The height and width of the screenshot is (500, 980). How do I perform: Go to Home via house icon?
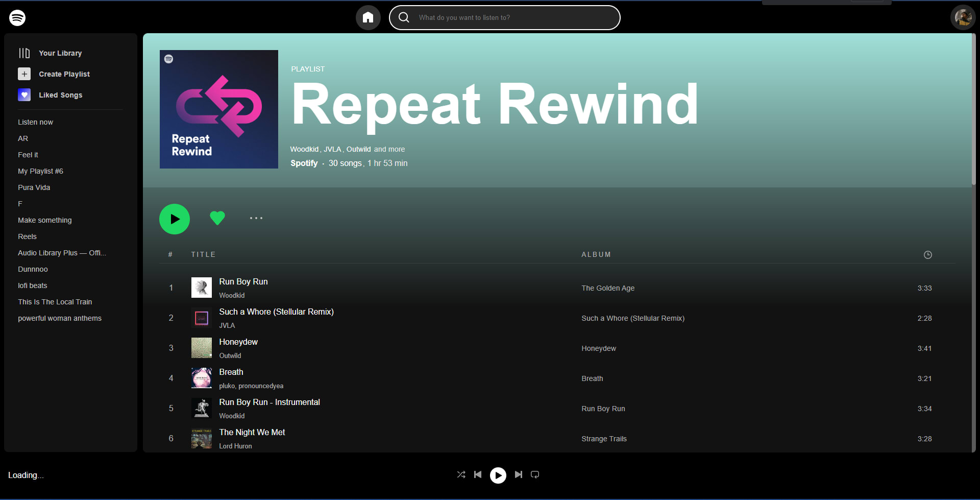(368, 18)
